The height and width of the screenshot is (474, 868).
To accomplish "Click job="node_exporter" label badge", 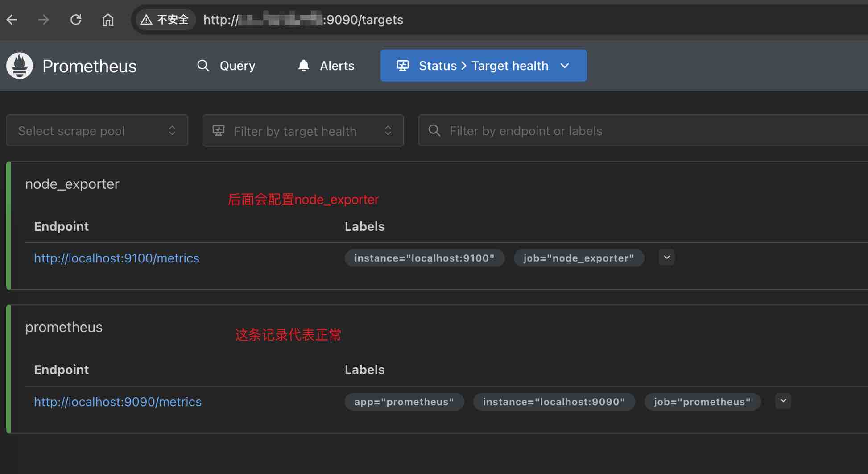I will click(x=579, y=258).
